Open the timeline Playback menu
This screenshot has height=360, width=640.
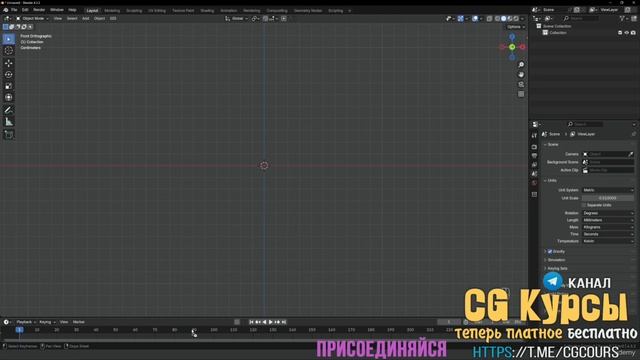26,322
